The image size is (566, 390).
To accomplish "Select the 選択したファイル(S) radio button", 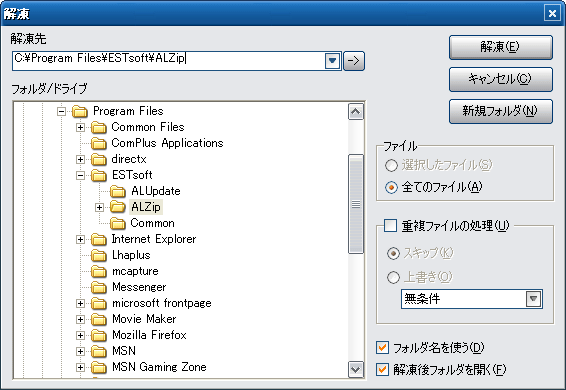I will click(391, 165).
